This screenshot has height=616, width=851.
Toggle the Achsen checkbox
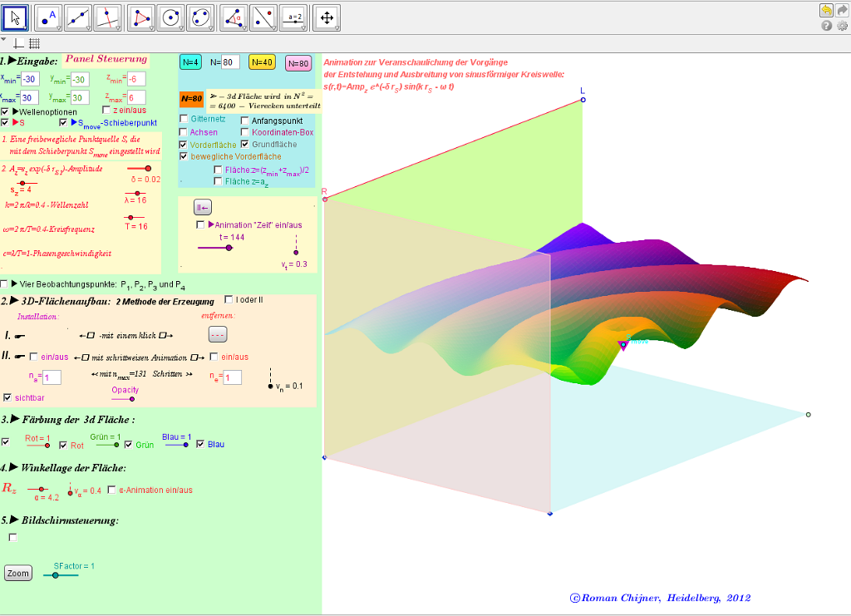[184, 132]
